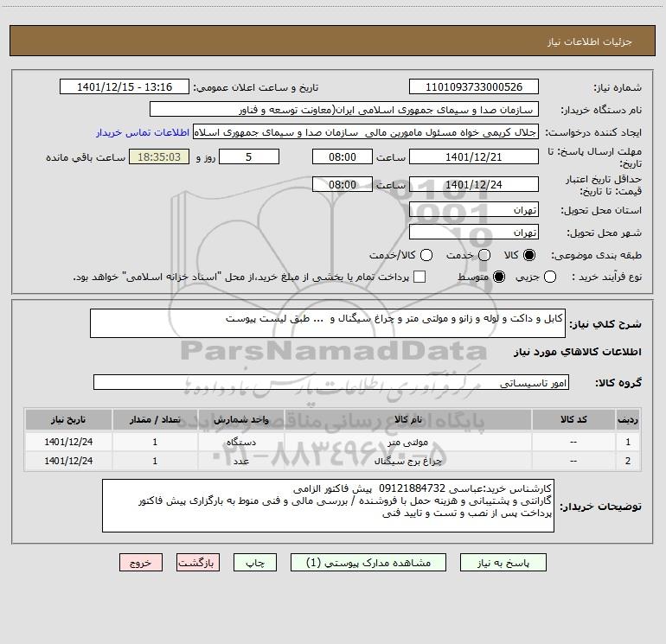
Task: Click the buyer notes text area
Action: tap(329, 506)
